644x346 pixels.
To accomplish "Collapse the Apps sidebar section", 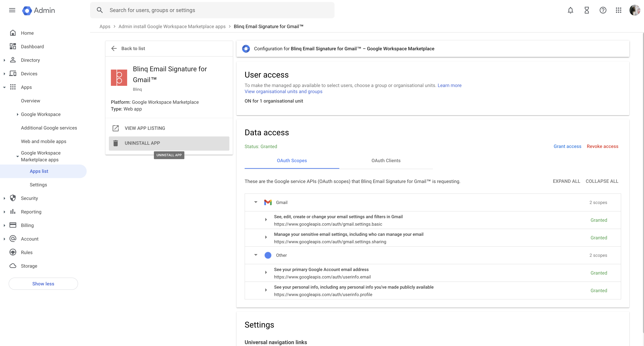I will point(4,87).
